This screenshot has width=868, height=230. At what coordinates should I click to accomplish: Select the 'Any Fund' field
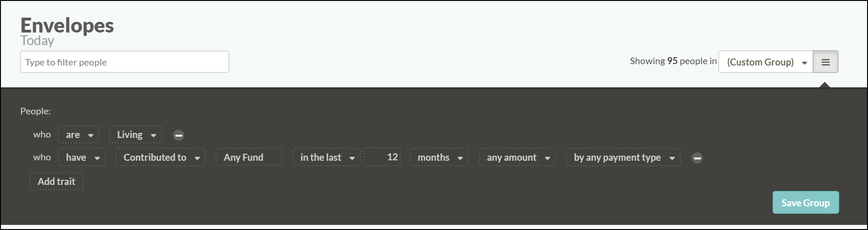point(248,158)
